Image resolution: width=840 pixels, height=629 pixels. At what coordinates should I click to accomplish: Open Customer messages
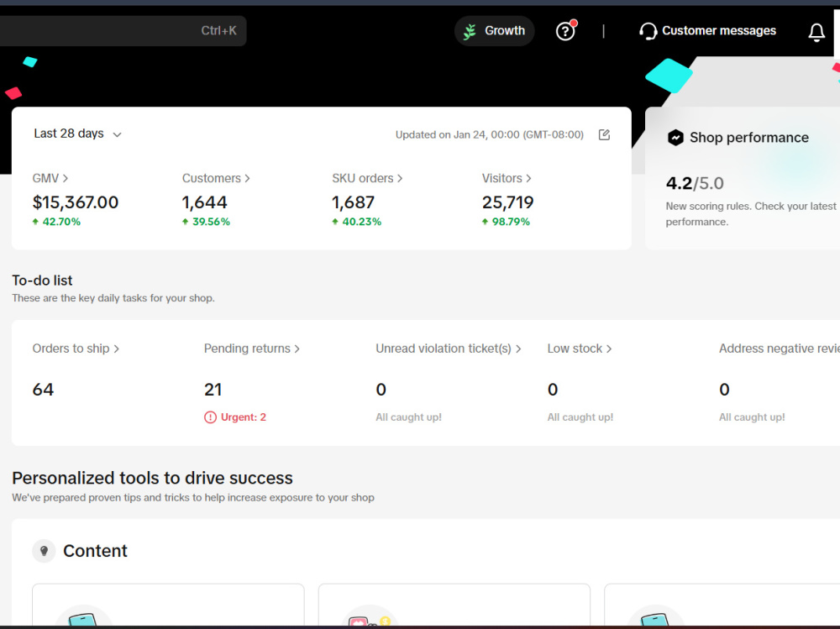[x=707, y=31]
